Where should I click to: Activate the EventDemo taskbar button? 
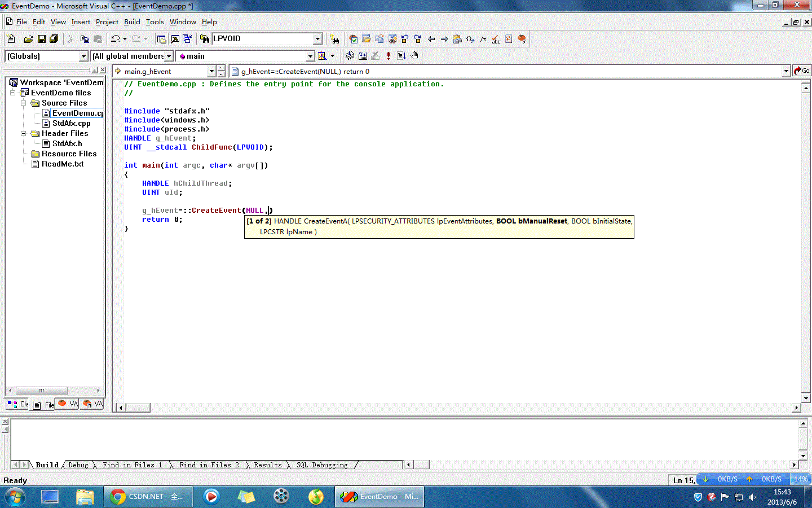click(x=379, y=497)
